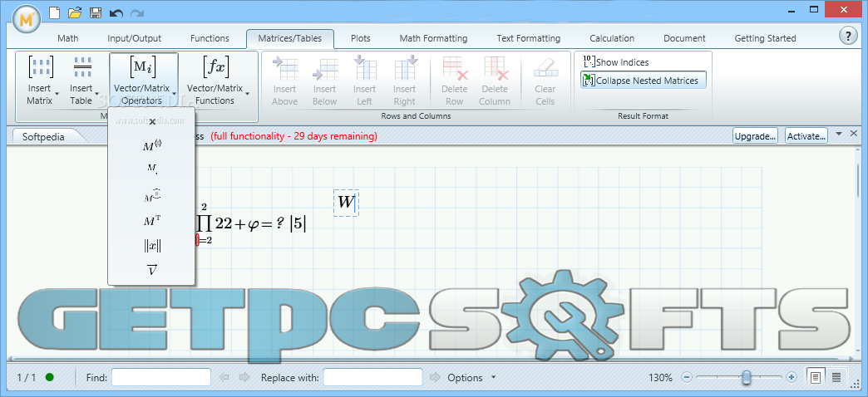Select the Softpedia worksheet tab
The image size is (868, 397).
43,136
